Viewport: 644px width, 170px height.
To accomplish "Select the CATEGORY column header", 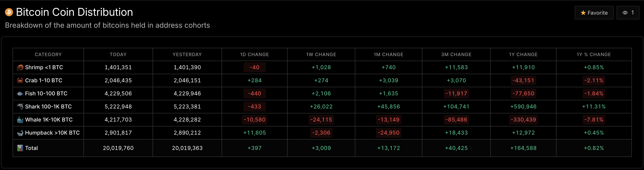I will (48, 55).
